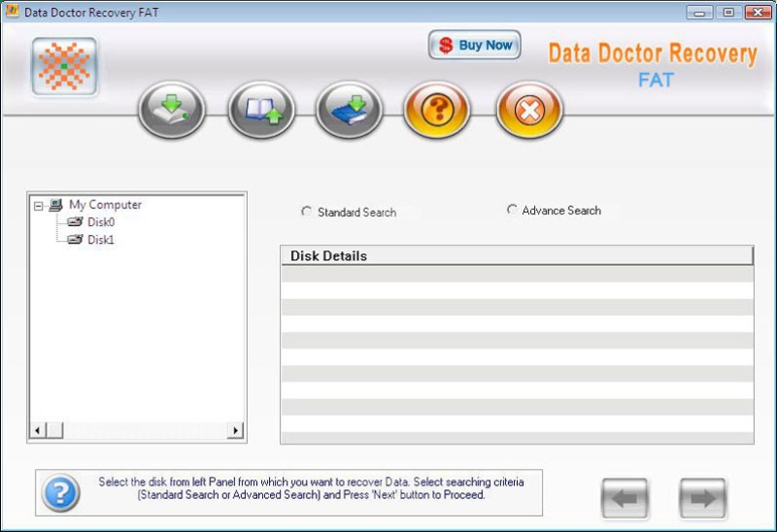Select Disk1 in the tree
Viewport: 777px width, 532px height.
(101, 240)
